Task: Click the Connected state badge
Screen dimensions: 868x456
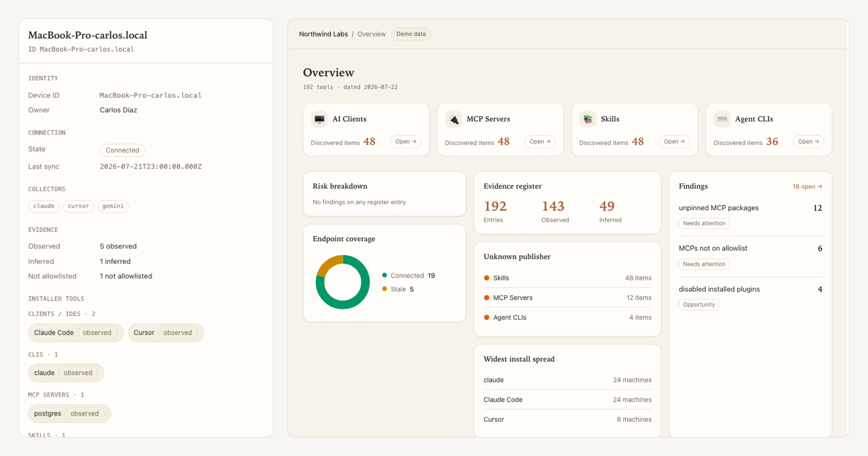Action: 122,150
